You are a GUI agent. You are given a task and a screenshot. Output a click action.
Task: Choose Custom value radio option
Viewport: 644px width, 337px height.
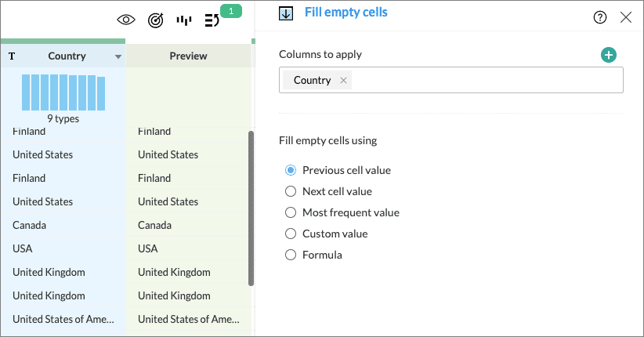pos(291,234)
